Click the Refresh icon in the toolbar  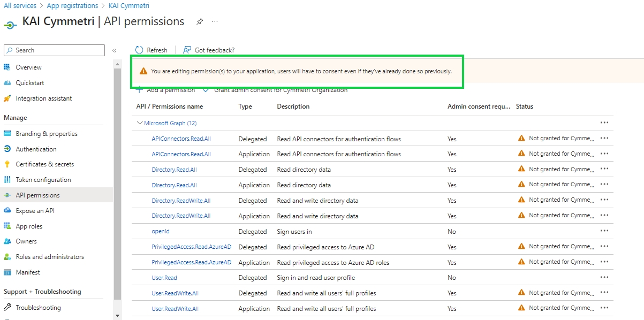139,50
